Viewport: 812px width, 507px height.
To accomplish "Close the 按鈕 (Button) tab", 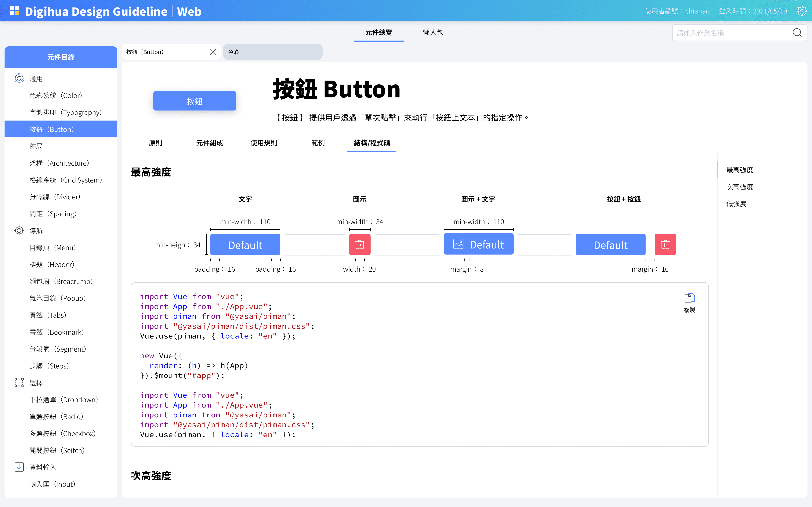I will [x=213, y=52].
